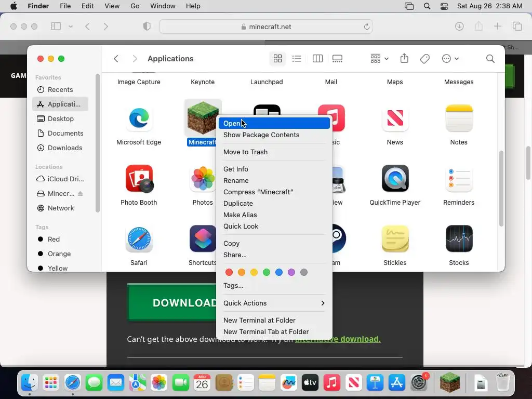Open the Notes app icon in Applications
Screen dimensions: 532x399
[x=459, y=118]
